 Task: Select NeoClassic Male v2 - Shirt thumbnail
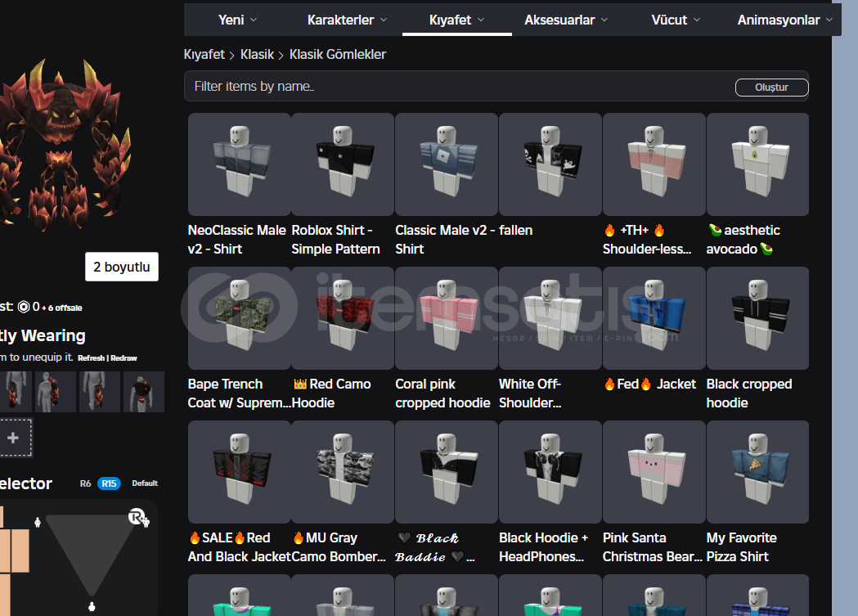click(x=239, y=164)
